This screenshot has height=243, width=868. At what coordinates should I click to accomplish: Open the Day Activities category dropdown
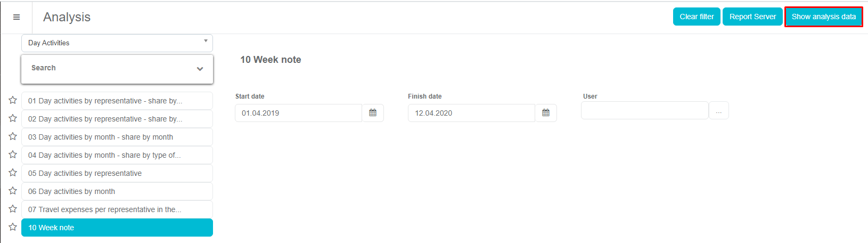117,43
